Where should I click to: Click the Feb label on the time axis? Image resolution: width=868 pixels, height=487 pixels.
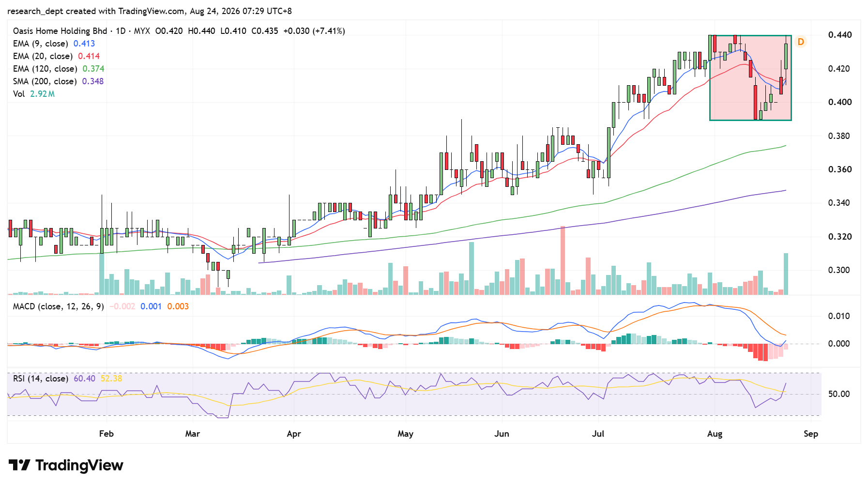[x=107, y=434]
